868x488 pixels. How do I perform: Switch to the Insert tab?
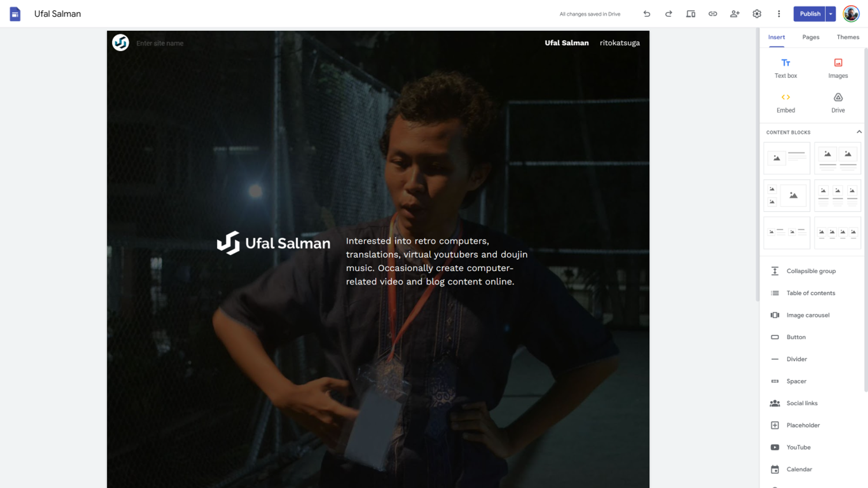pyautogui.click(x=776, y=37)
